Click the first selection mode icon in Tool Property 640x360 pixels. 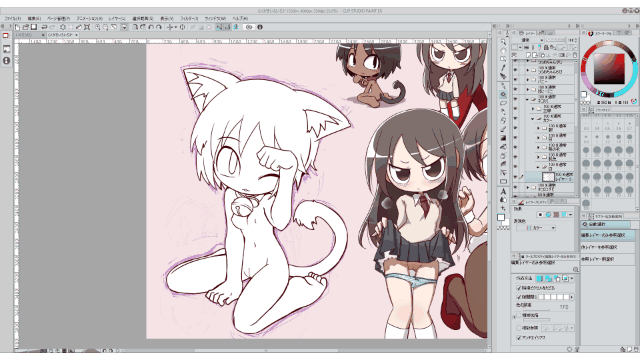[x=539, y=278]
